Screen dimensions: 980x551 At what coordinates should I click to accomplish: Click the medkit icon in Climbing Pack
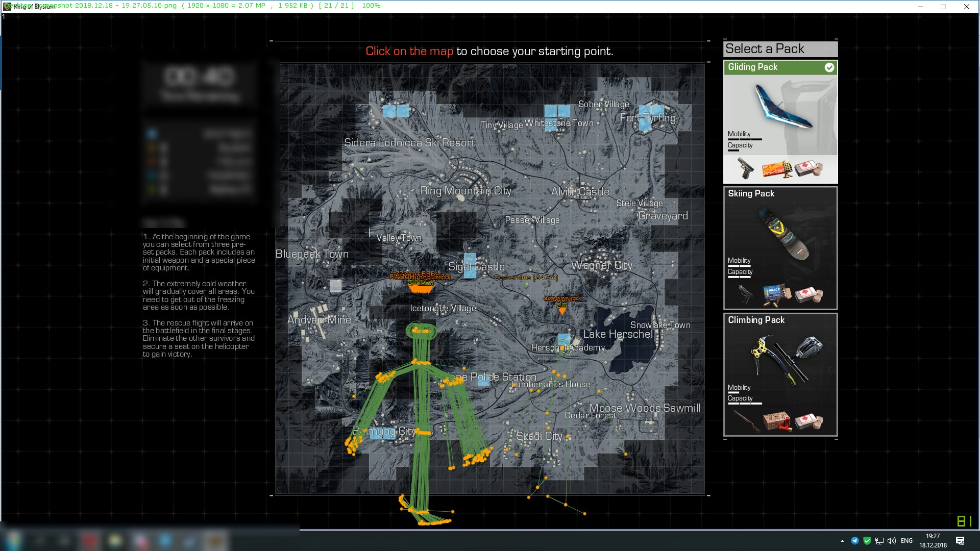[x=808, y=422]
